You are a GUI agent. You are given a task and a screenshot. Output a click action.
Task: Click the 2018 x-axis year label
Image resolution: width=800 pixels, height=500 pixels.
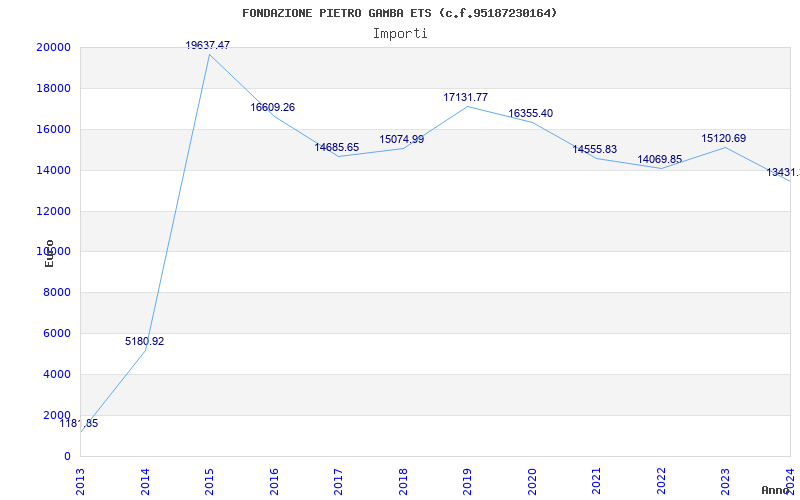(403, 482)
